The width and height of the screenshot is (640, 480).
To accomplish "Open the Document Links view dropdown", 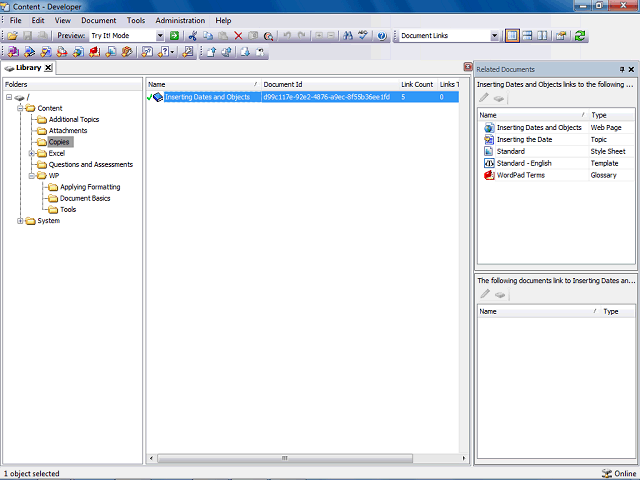I will tap(494, 36).
